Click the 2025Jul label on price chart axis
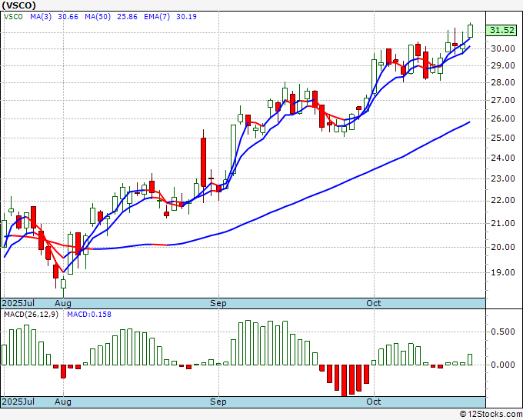Screen dimensions: 523x420 click(18, 303)
